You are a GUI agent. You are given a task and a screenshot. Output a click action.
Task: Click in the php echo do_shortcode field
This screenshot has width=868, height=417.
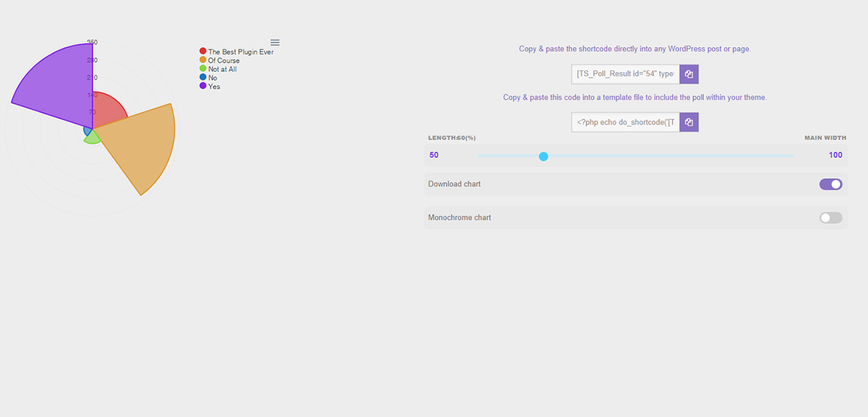[x=626, y=122]
